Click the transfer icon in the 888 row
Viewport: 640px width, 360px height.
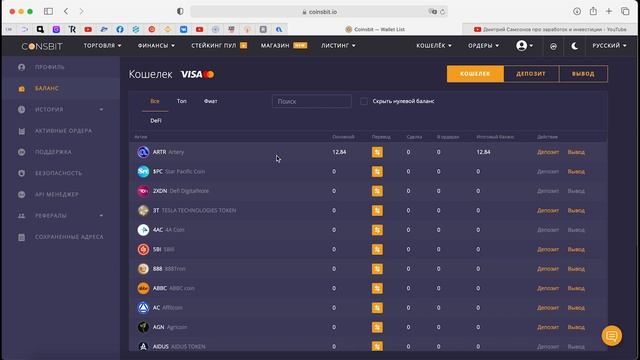377,269
